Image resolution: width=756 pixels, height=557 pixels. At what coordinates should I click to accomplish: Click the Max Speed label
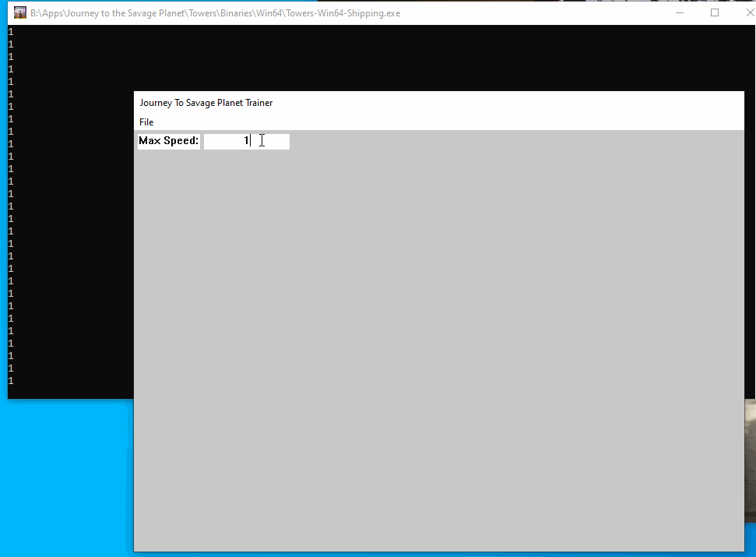(169, 141)
